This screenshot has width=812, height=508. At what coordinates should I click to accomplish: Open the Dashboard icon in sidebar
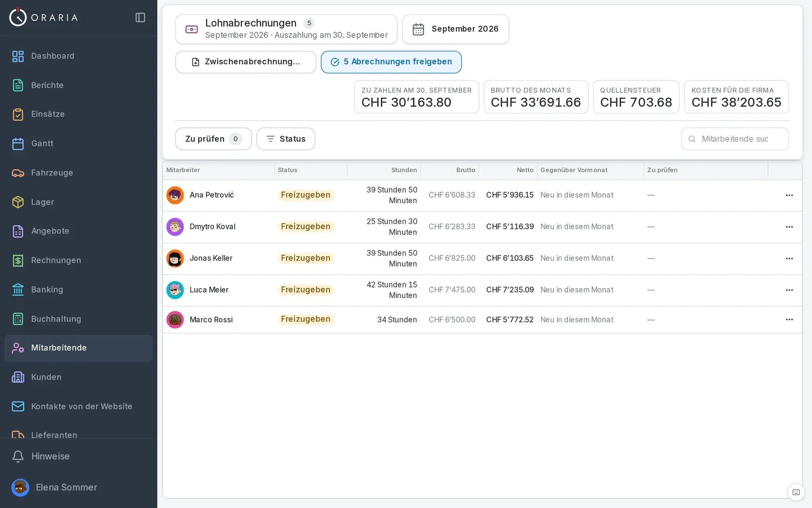click(x=18, y=56)
